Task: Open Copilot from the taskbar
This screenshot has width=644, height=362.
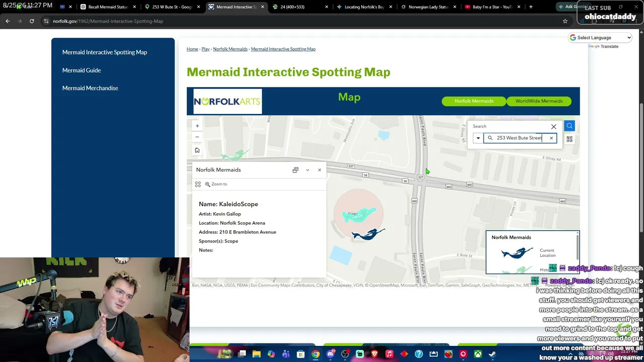Action: 271,354
